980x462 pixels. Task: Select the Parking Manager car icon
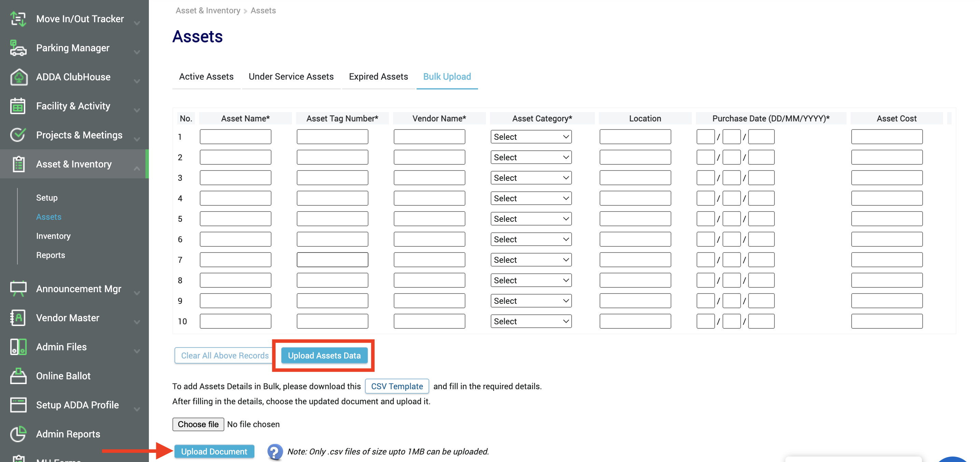tap(17, 48)
